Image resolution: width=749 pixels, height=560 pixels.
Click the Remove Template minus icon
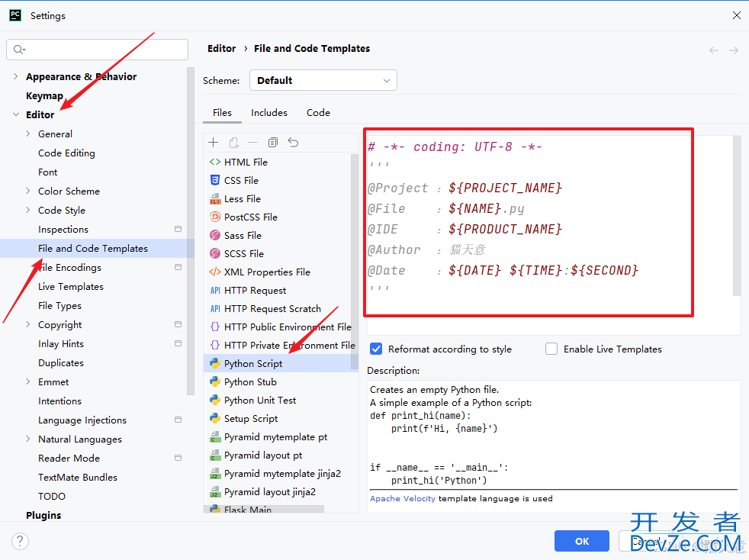(253, 143)
